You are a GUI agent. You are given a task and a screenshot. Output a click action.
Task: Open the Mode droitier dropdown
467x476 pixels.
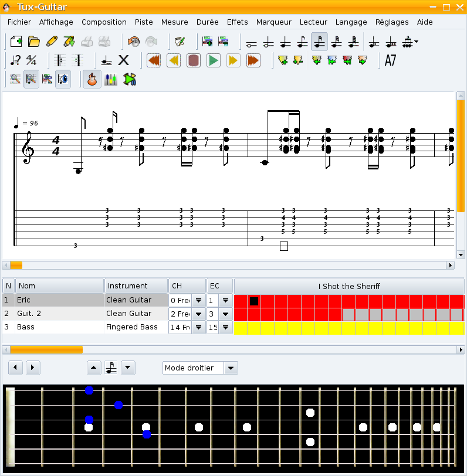point(231,368)
